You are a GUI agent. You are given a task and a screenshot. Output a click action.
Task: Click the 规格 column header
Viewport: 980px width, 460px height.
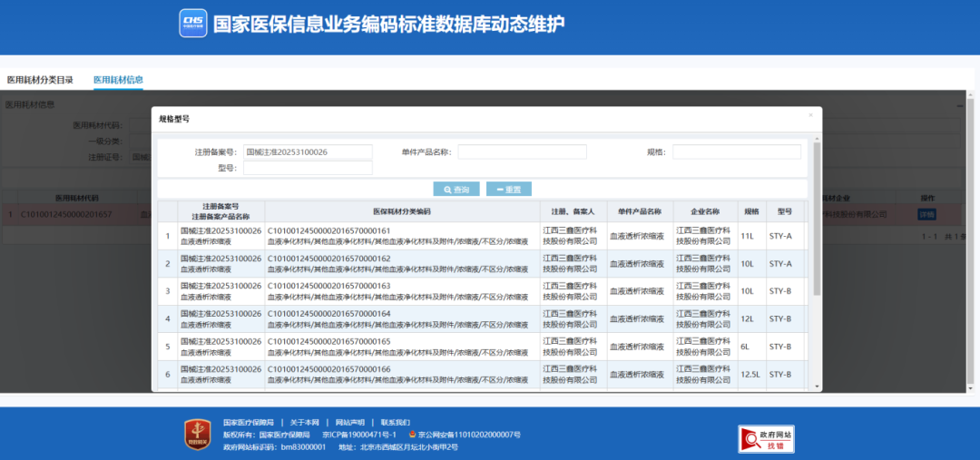752,211
